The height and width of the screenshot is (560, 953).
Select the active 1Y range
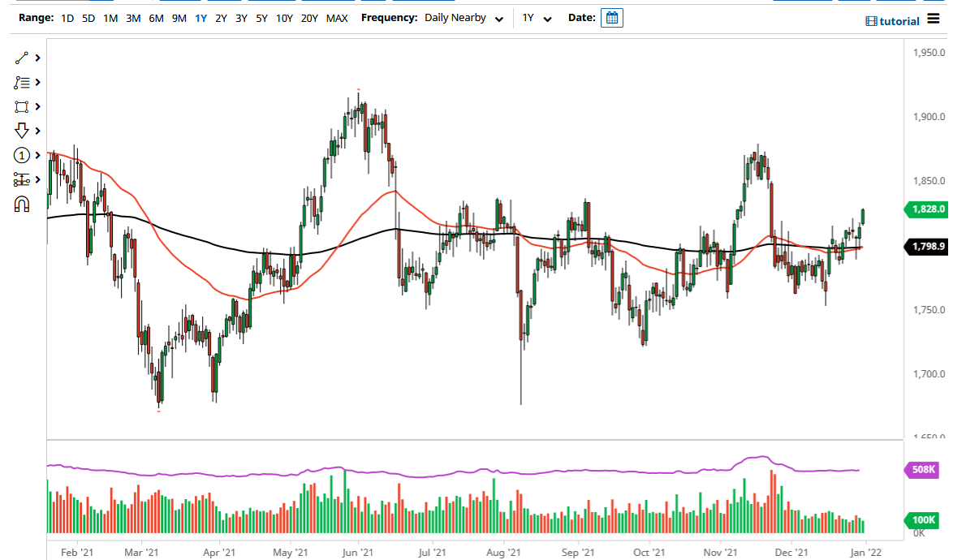201,18
